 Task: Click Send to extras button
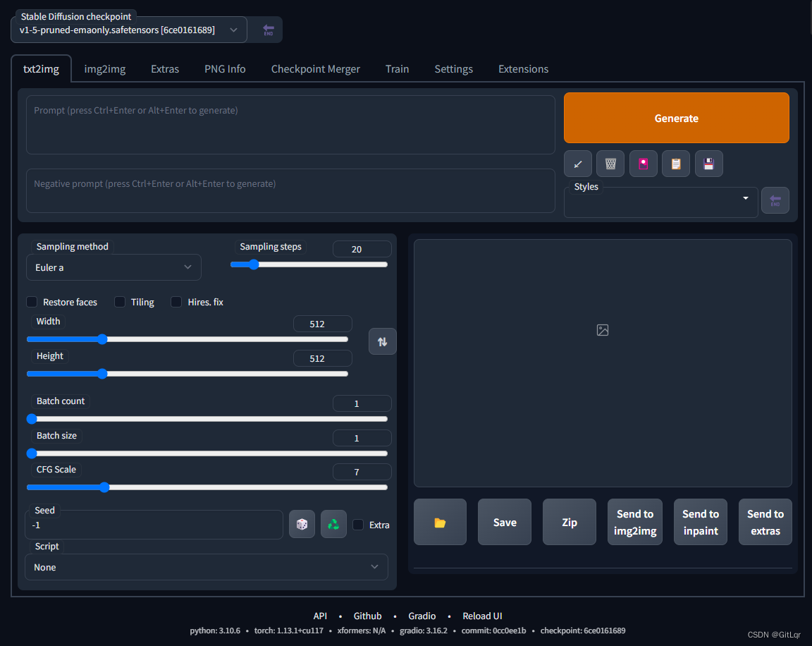coord(765,522)
